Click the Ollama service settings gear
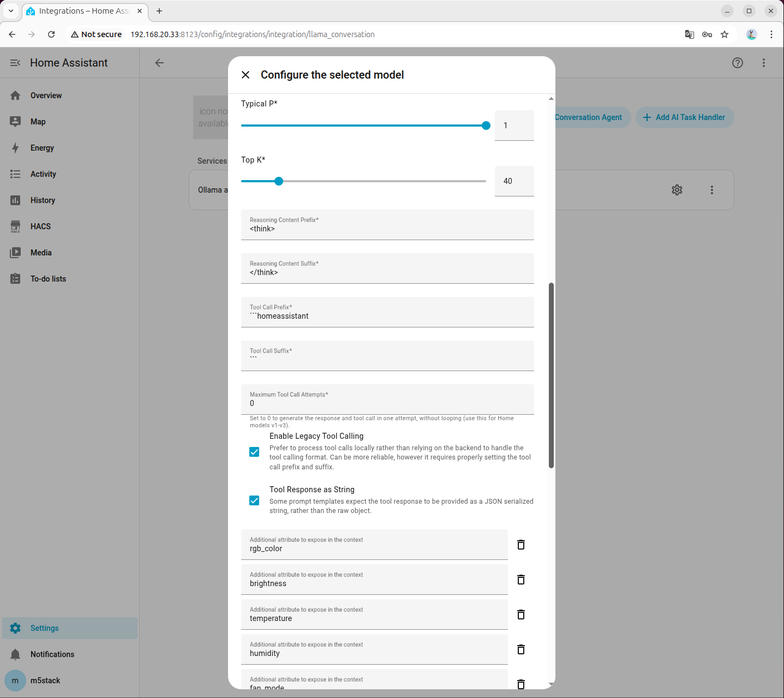 coord(677,190)
